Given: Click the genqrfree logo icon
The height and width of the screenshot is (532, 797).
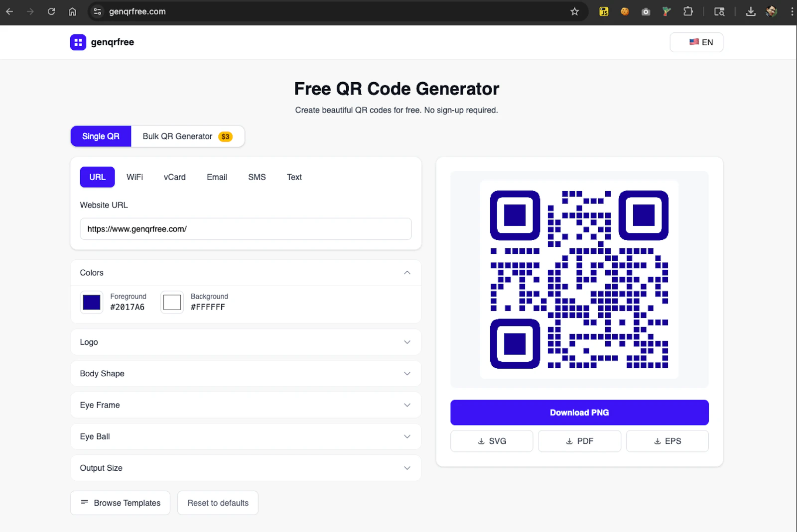Looking at the screenshot, I should point(78,42).
